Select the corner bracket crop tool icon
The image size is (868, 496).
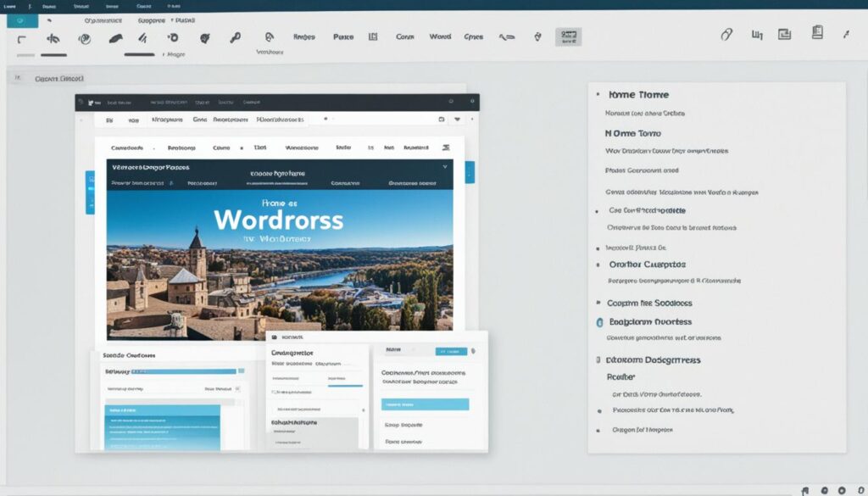point(21,39)
